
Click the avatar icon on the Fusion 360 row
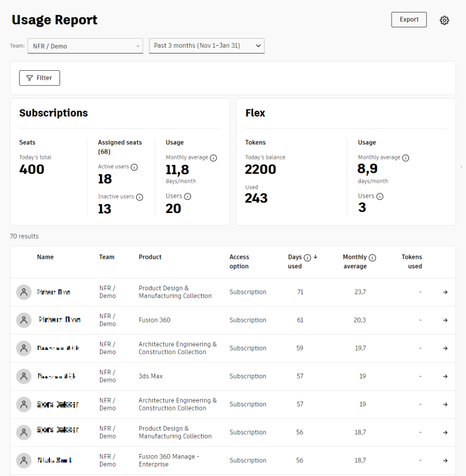(x=24, y=320)
